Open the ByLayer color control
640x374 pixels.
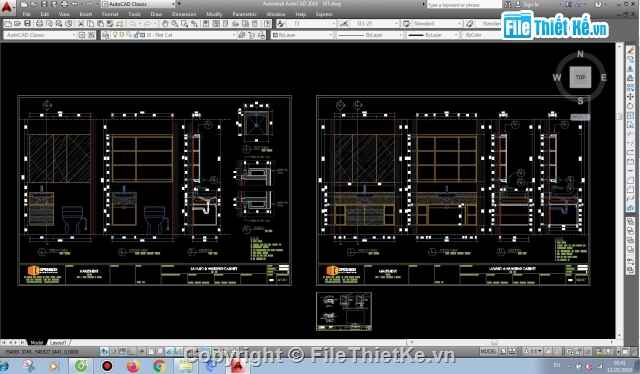pos(302,35)
